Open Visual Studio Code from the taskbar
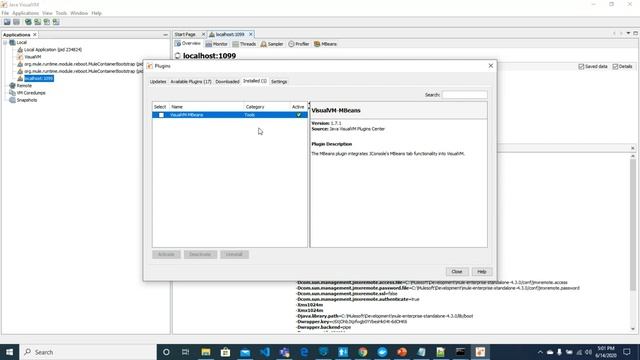Screen dimensions: 640x360 (264, 352)
